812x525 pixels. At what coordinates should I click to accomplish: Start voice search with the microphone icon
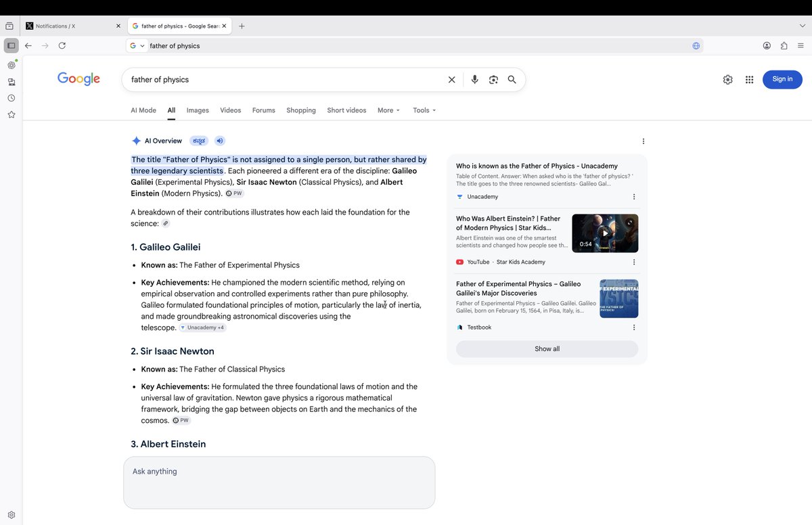[474, 79]
